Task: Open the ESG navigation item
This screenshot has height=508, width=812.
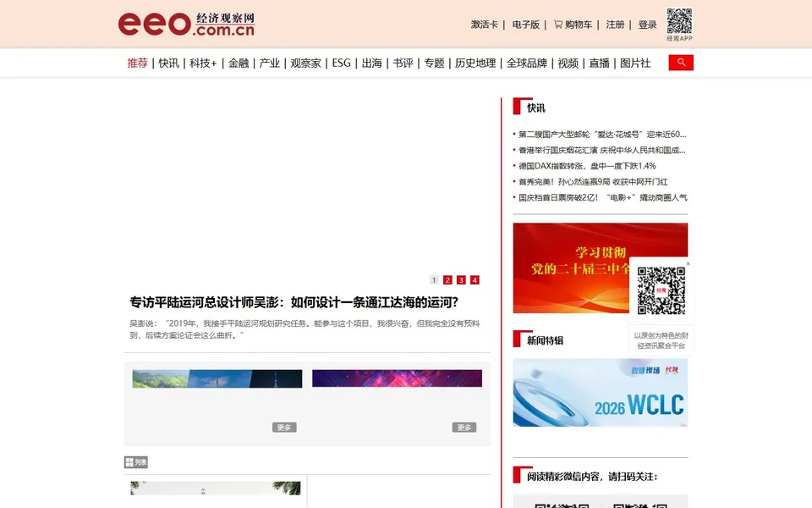Action: point(341,63)
